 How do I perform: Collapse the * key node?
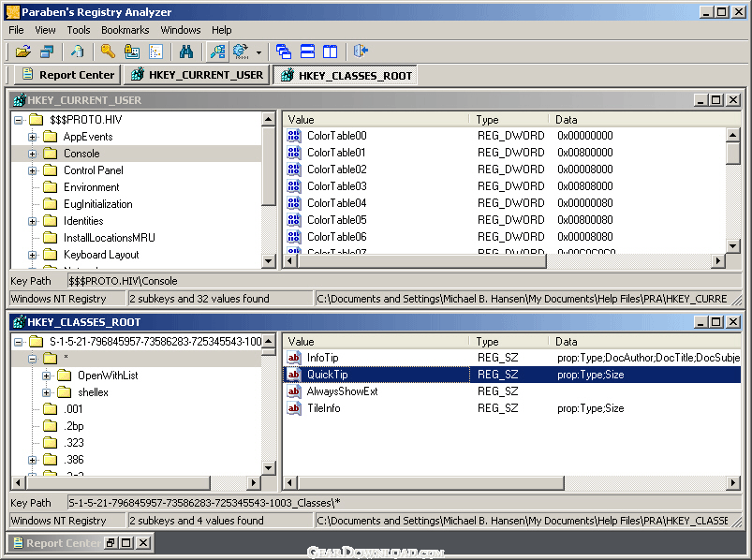tap(32, 359)
